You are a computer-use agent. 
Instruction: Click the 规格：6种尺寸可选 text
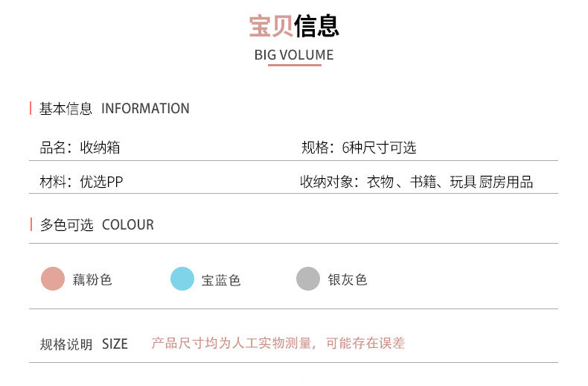coord(359,148)
